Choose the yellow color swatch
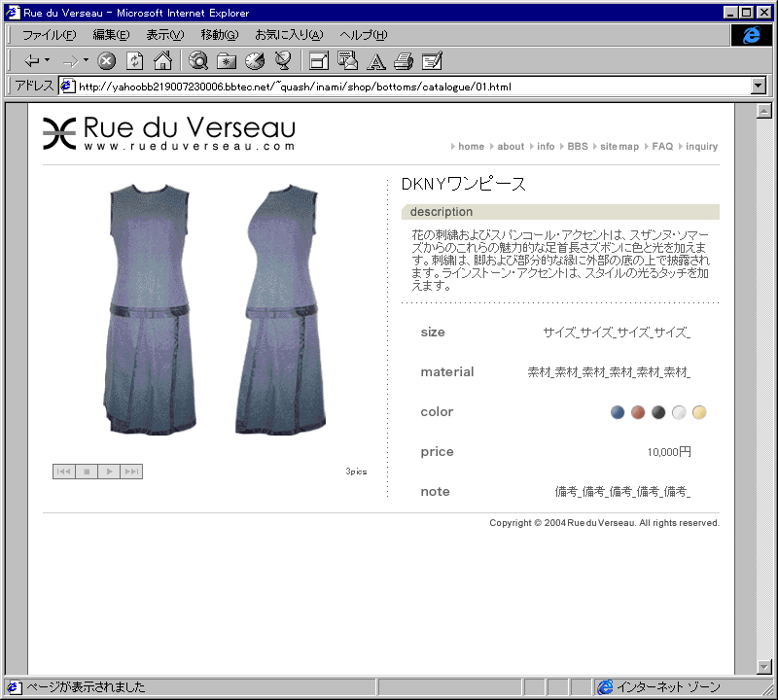This screenshot has width=778, height=700. click(699, 412)
